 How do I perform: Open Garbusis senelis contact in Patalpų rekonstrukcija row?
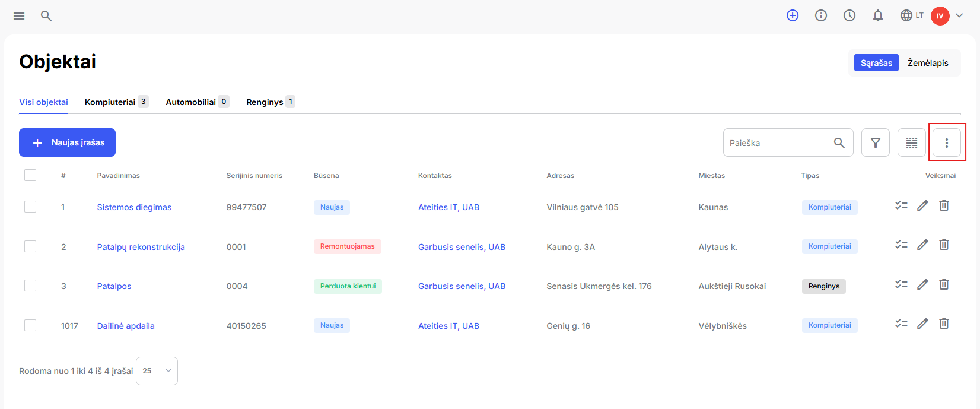click(462, 247)
